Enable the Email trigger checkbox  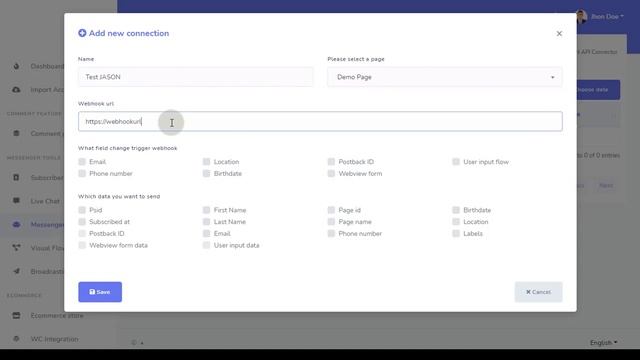[82, 162]
